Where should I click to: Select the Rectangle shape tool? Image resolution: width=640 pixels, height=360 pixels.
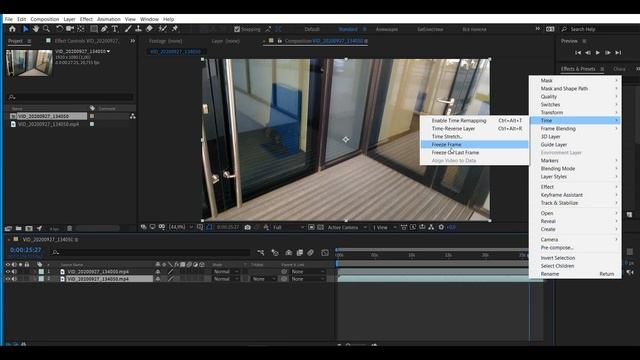coord(94,29)
